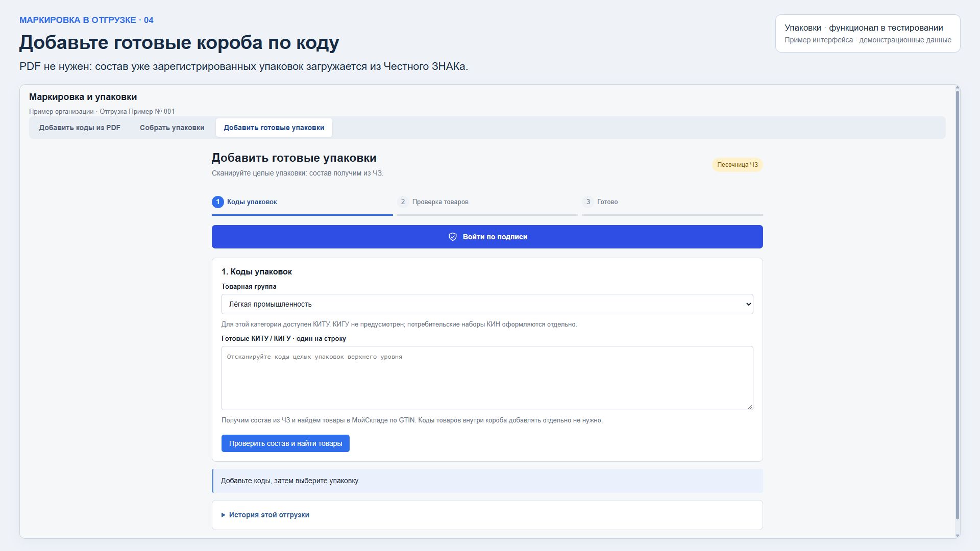Click the textarea resize handle corner
Screen dimensions: 980x551
(750, 407)
